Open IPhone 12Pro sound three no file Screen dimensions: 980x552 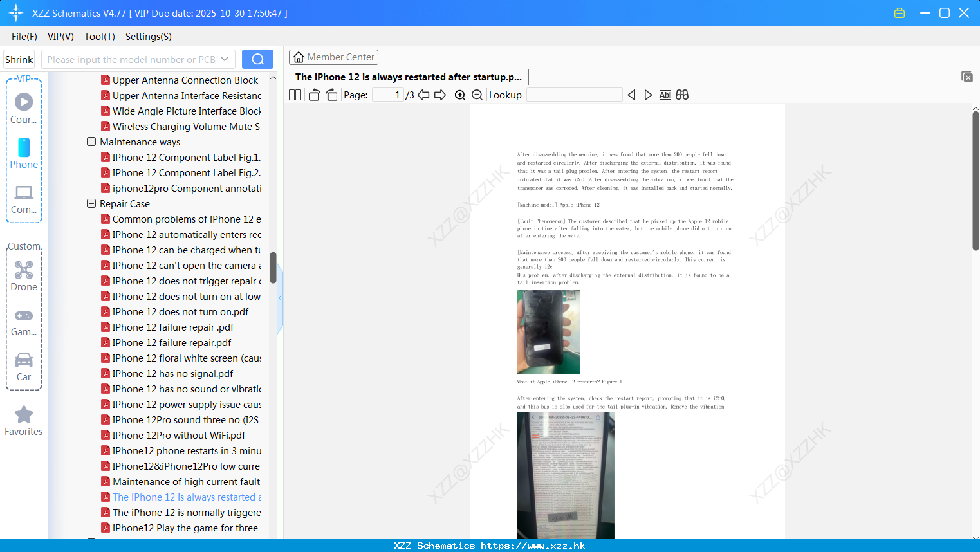(180, 419)
